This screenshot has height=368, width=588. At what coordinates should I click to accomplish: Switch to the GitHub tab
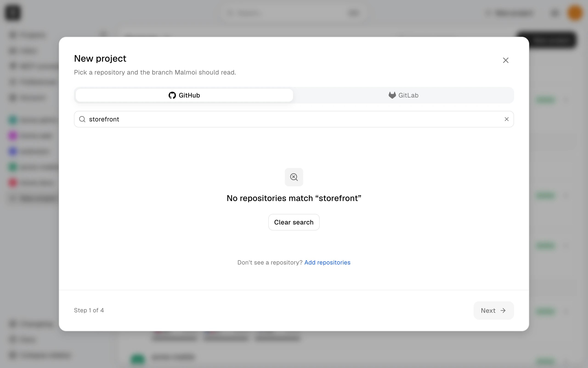184,95
